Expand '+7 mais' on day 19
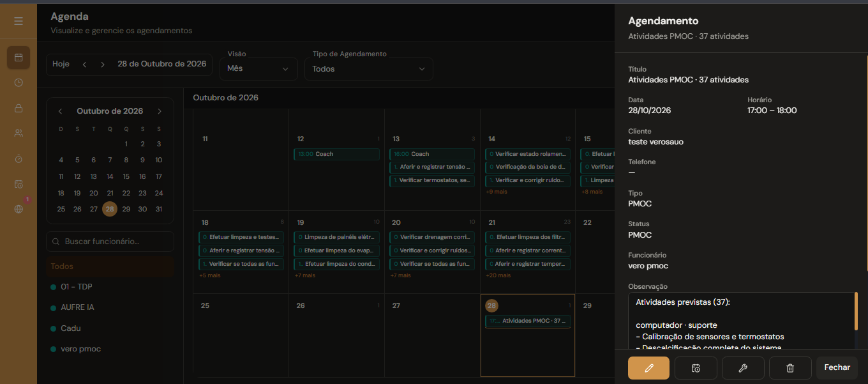 (x=304, y=275)
